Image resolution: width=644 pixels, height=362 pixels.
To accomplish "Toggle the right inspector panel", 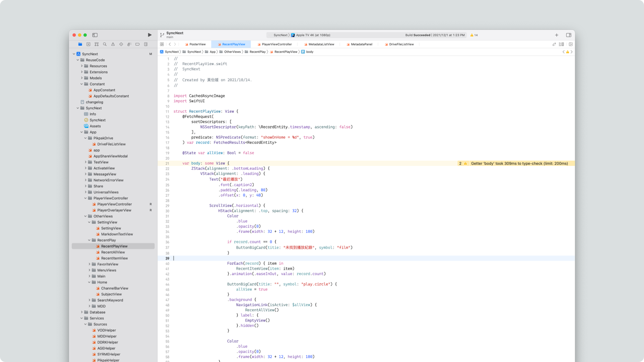I will coord(569,35).
